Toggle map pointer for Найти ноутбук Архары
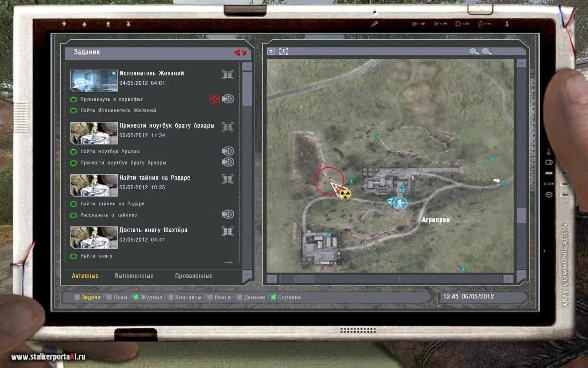Image resolution: width=588 pixels, height=368 pixels. point(228,151)
